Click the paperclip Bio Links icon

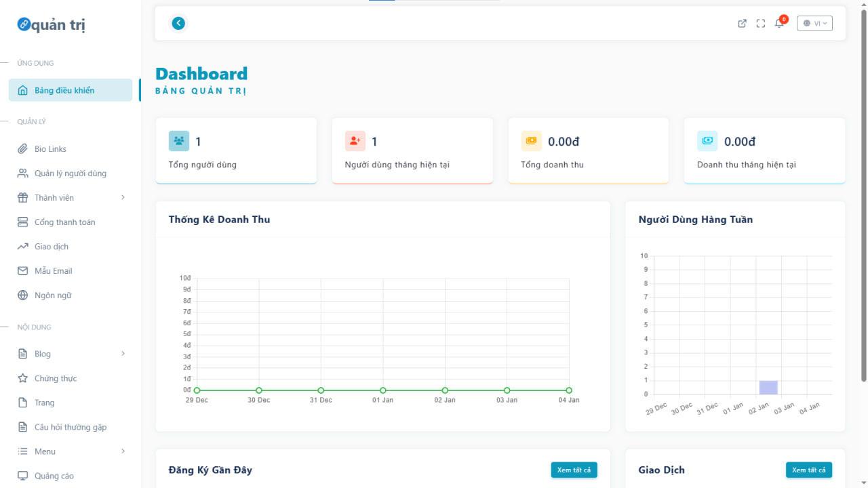(23, 149)
